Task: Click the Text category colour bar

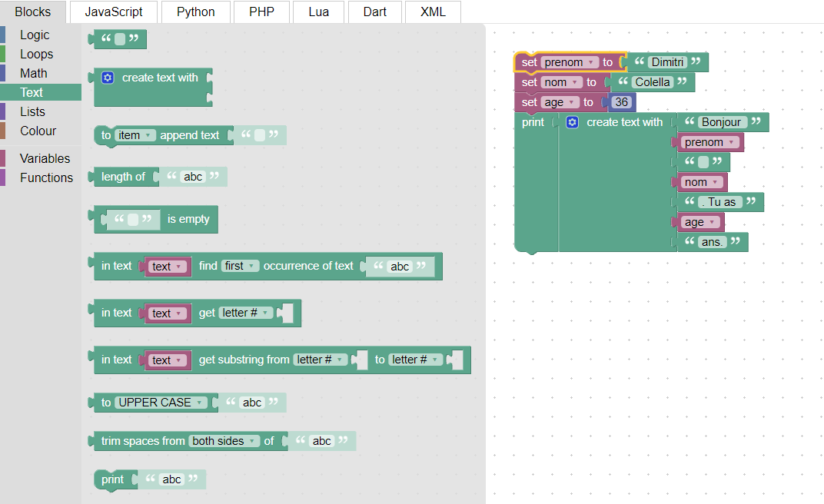Action: (3, 92)
